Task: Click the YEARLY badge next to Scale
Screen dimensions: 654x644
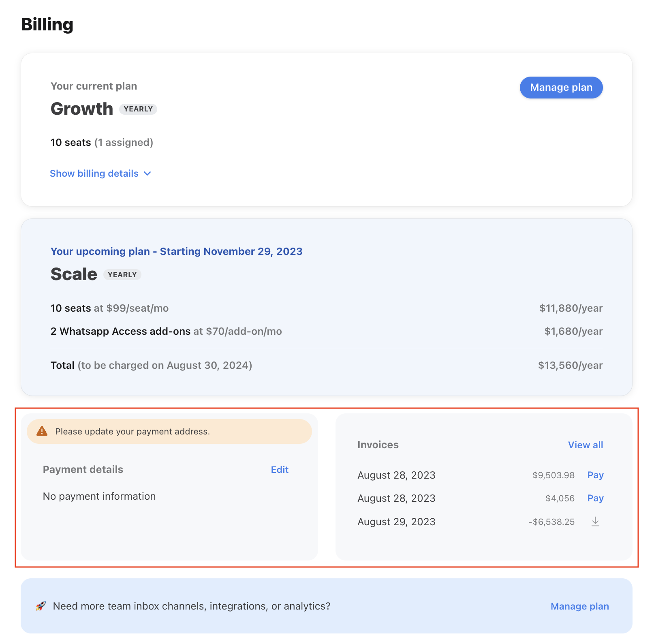Action: coord(122,274)
